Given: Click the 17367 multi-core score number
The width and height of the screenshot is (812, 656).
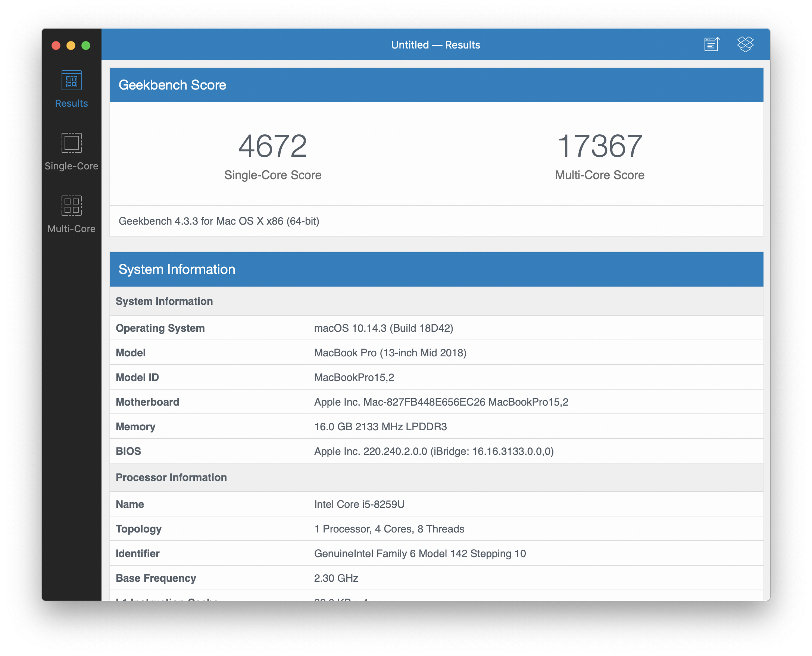Looking at the screenshot, I should tap(599, 146).
